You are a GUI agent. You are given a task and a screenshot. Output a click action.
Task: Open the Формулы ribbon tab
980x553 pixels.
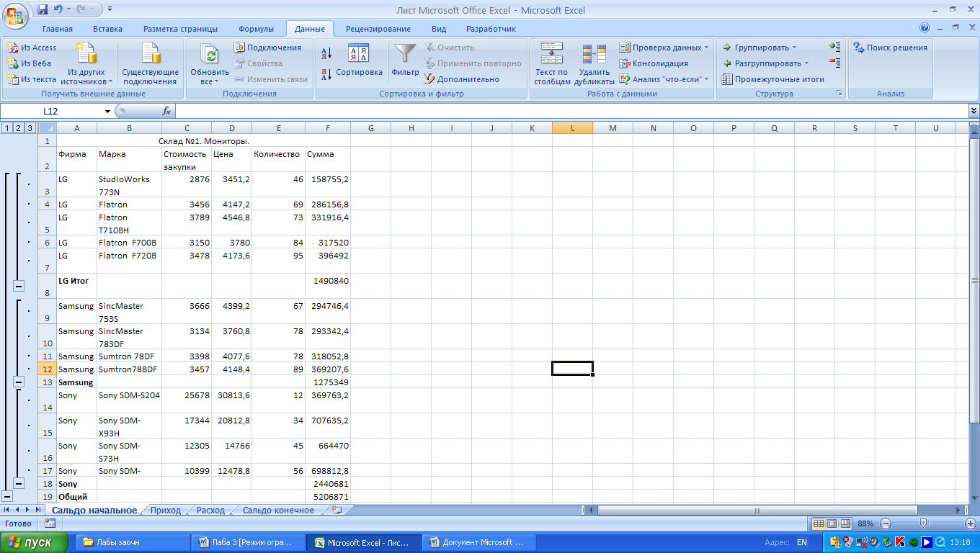point(256,29)
